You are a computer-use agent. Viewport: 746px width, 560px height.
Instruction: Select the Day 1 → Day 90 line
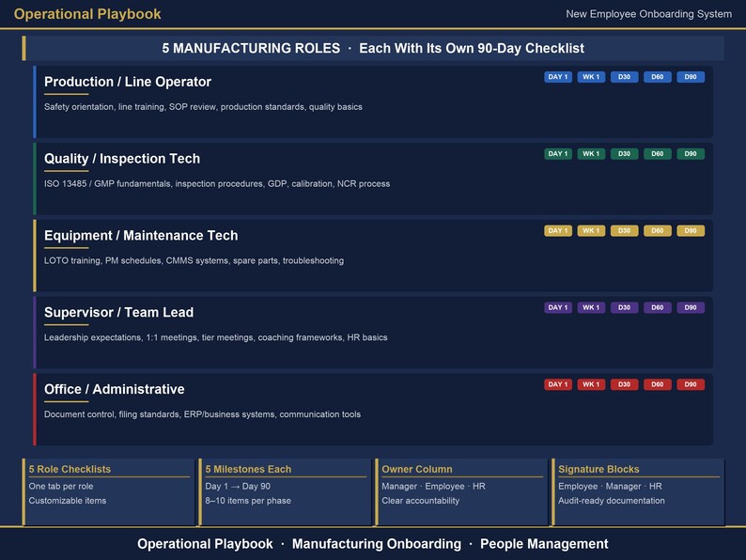point(238,487)
